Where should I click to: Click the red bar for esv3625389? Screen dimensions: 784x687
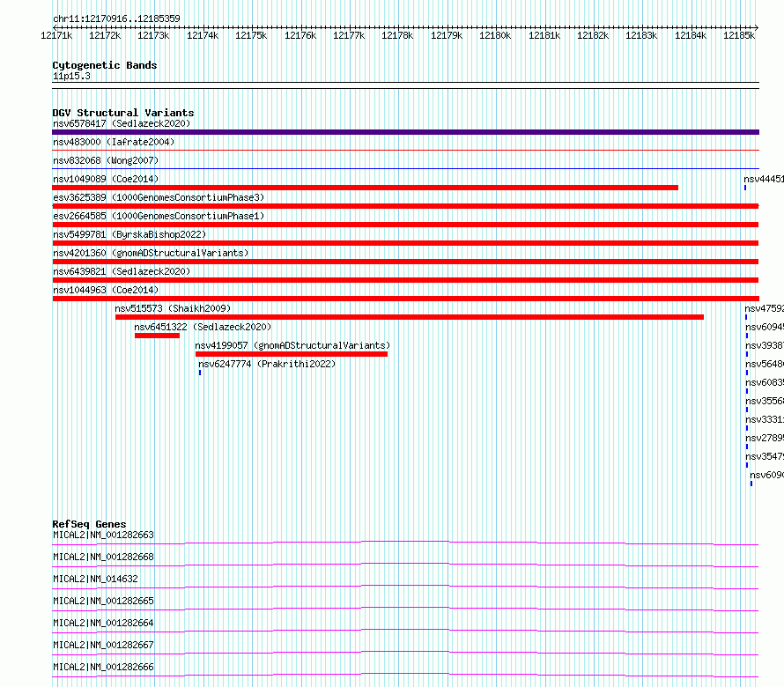pos(405,206)
